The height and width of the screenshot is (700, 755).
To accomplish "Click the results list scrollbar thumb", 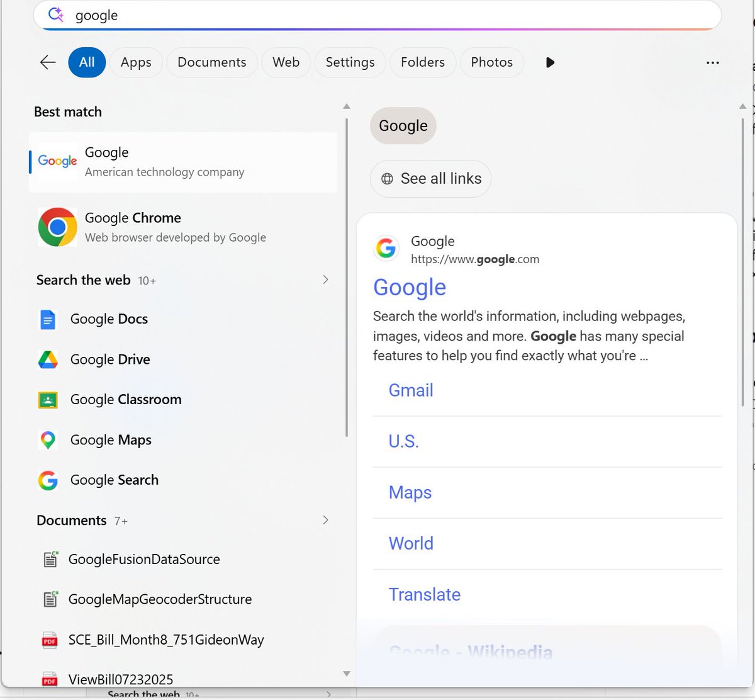I will [347, 277].
